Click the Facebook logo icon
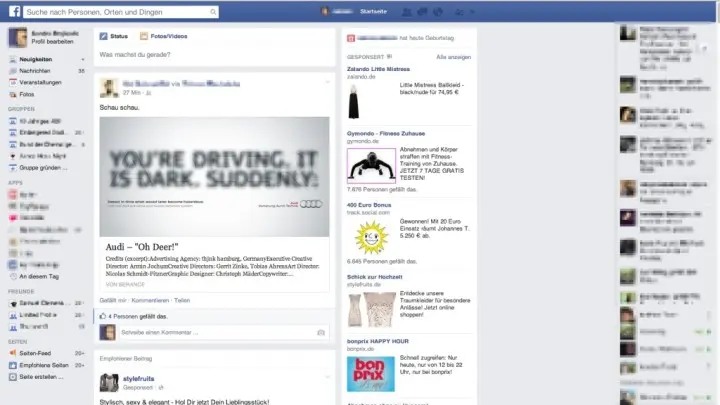 pos(15,11)
